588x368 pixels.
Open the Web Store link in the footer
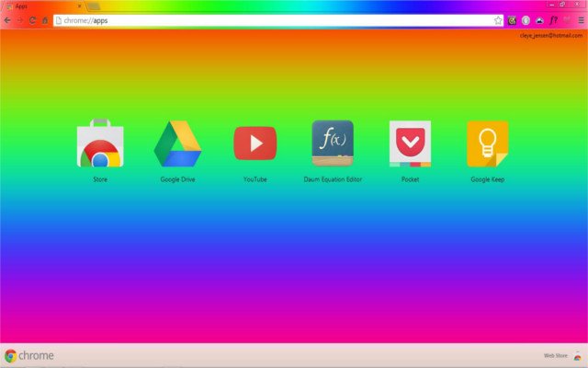point(555,355)
